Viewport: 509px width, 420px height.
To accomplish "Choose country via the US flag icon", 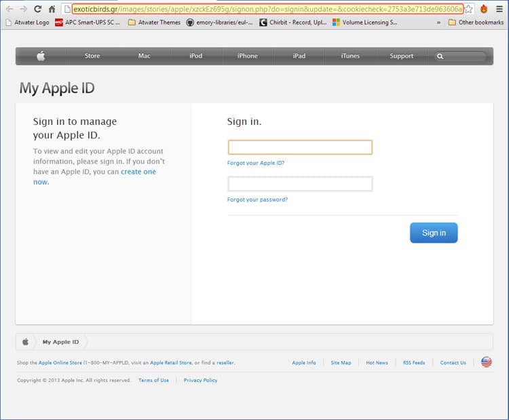I will [487, 362].
